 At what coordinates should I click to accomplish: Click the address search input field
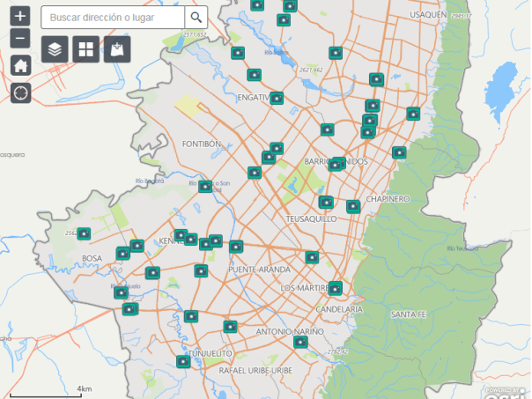coord(113,17)
